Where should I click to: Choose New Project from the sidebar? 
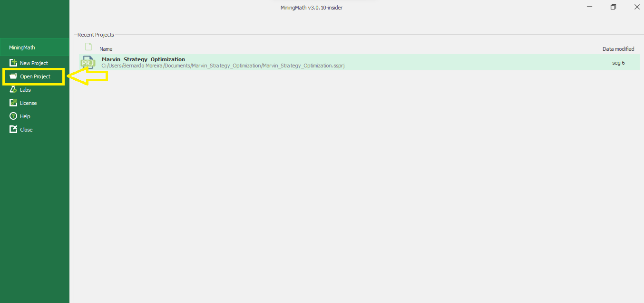pos(34,63)
